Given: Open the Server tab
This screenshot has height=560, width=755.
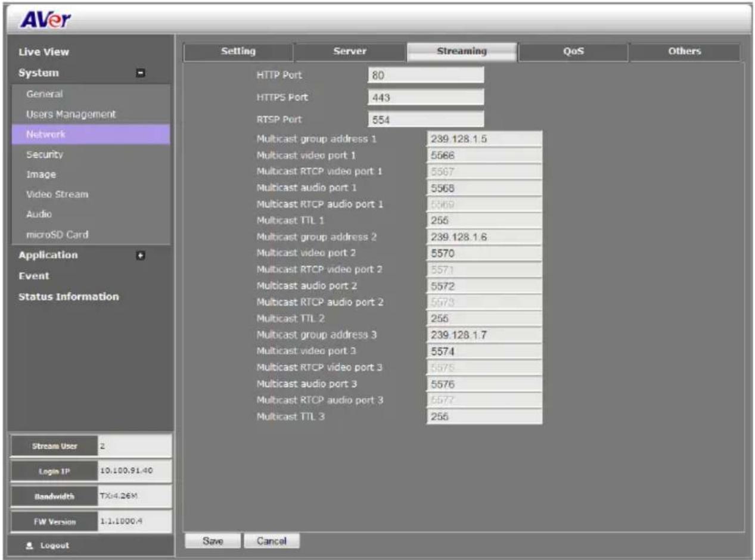Looking at the screenshot, I should pyautogui.click(x=349, y=52).
